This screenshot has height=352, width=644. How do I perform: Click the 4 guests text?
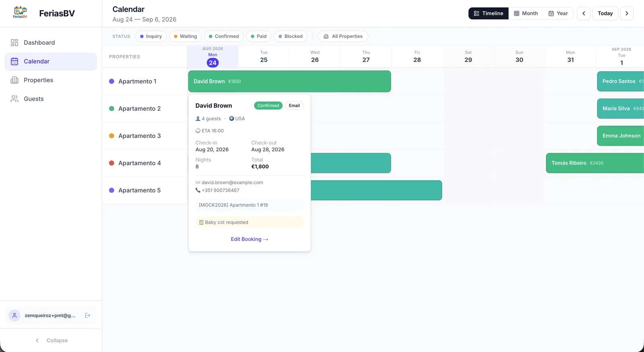211,119
